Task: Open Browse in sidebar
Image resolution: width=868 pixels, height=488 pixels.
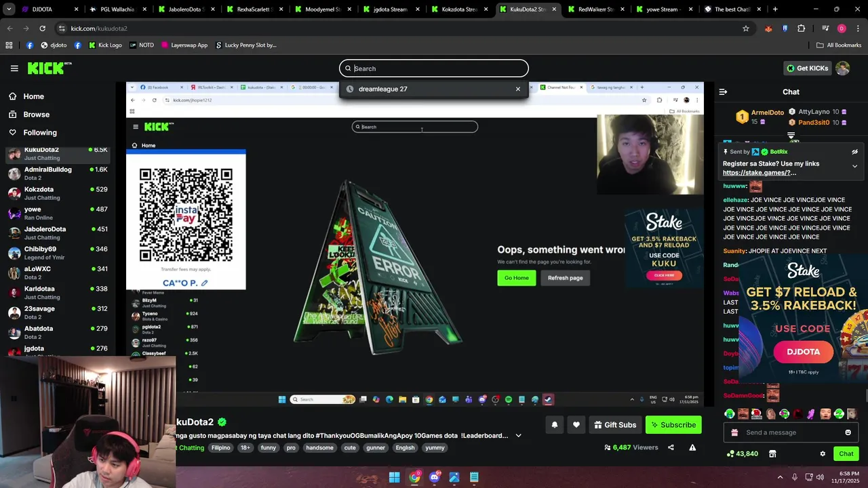Action: click(x=36, y=115)
